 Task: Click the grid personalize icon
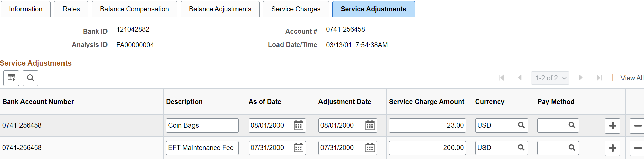pos(11,78)
